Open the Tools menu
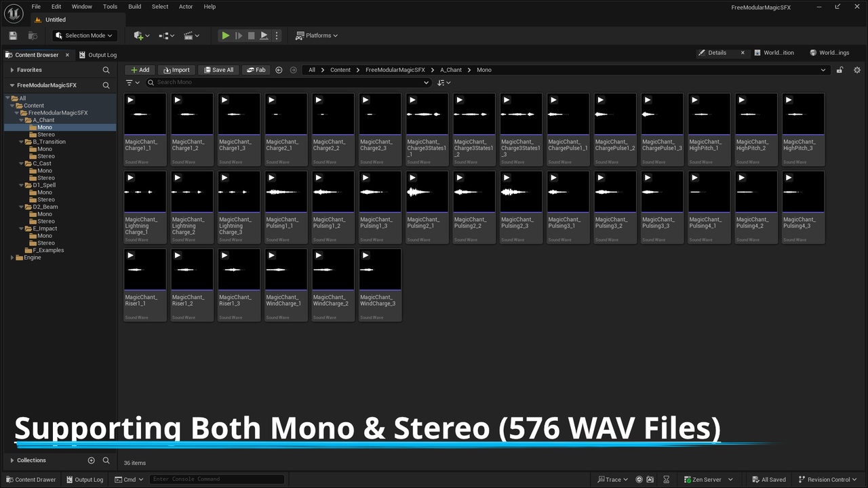 110,7
